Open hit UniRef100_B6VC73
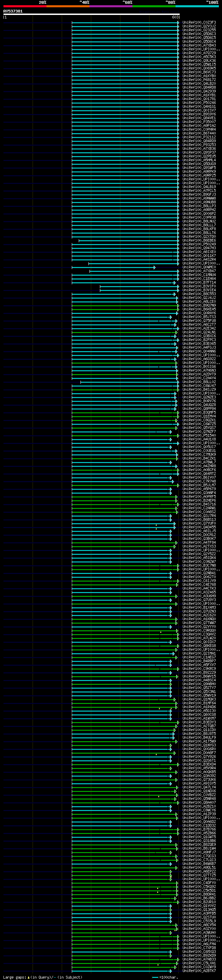222x980 pixels. click(x=199, y=72)
